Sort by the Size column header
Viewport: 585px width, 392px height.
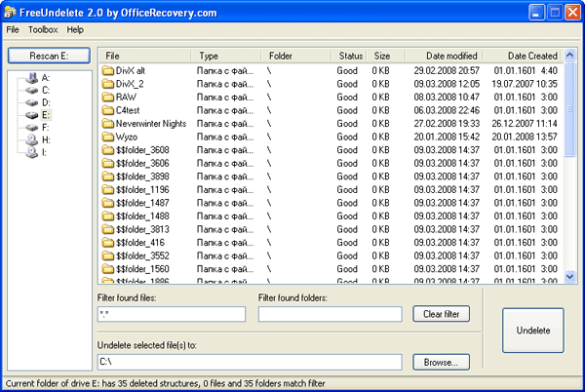(x=386, y=56)
